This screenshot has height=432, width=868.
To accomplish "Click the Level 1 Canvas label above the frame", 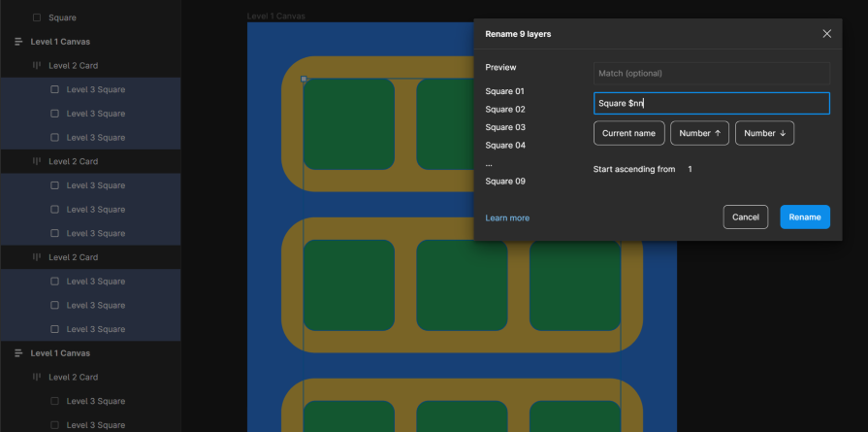I will click(x=278, y=17).
